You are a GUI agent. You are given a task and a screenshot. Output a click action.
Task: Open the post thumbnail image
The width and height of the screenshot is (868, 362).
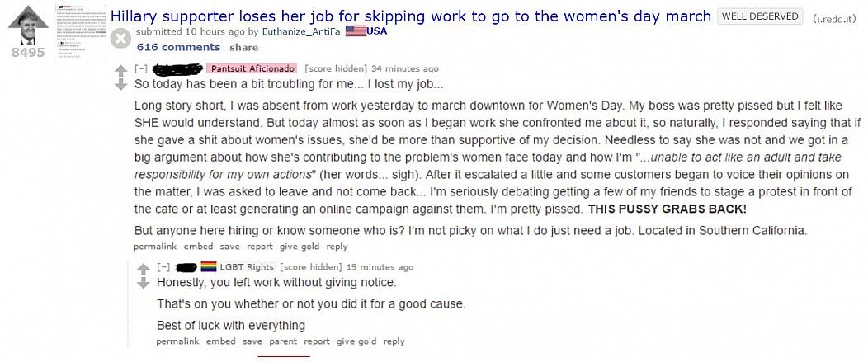tap(78, 31)
